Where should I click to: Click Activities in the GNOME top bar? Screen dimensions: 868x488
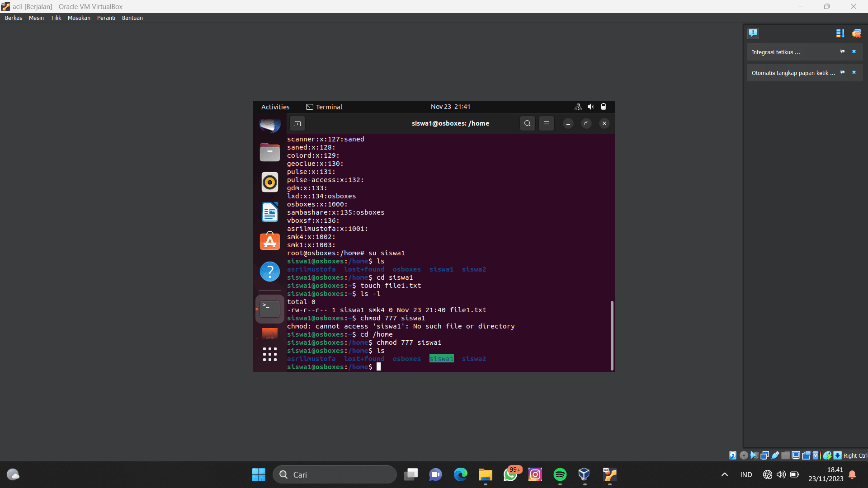coord(275,107)
